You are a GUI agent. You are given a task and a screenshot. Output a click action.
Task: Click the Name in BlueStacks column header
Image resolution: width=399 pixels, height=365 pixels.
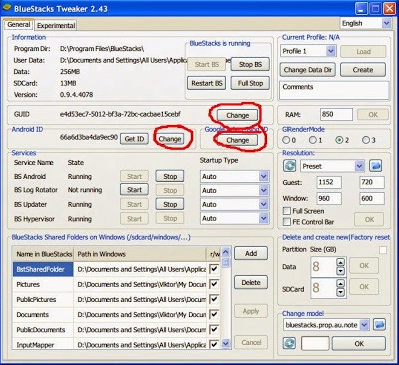coord(43,254)
